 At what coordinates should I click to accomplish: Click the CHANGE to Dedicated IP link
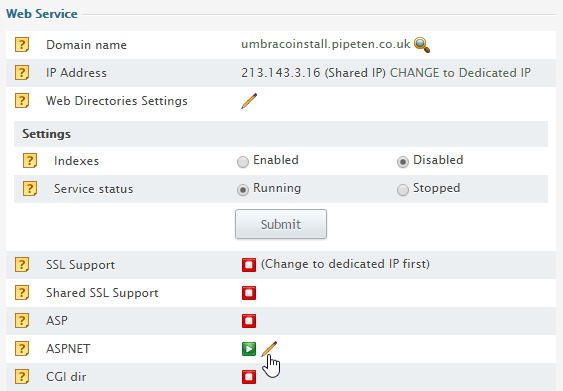[460, 73]
